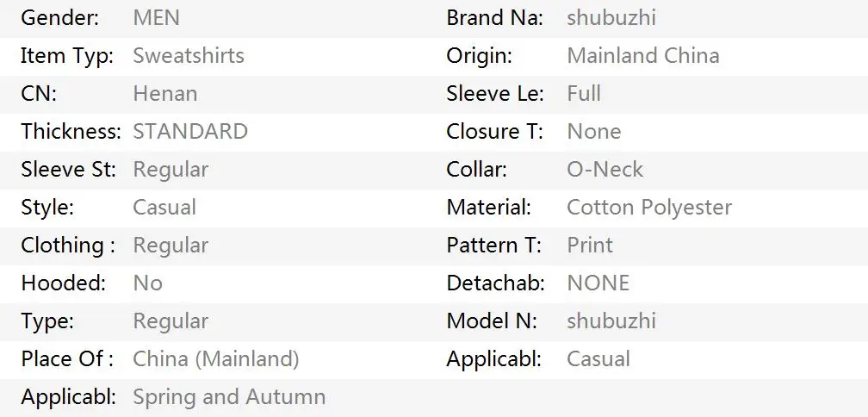The width and height of the screenshot is (868, 417).
Task: Select the Mainland China origin value
Action: click(x=643, y=55)
